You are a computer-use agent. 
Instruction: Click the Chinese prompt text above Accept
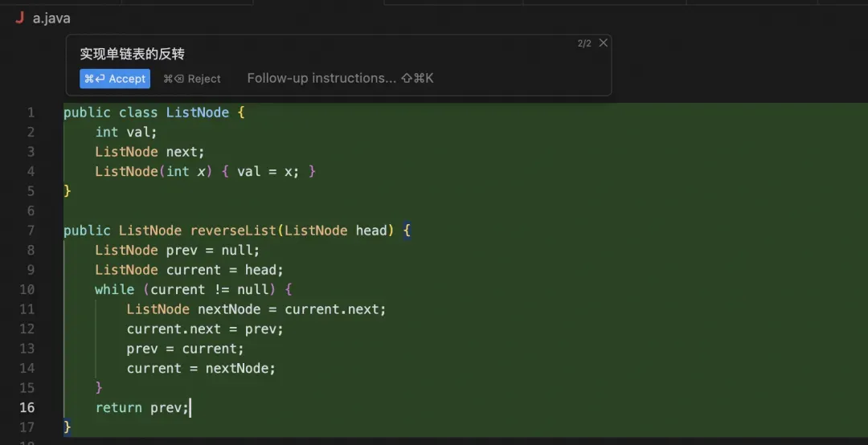(133, 54)
